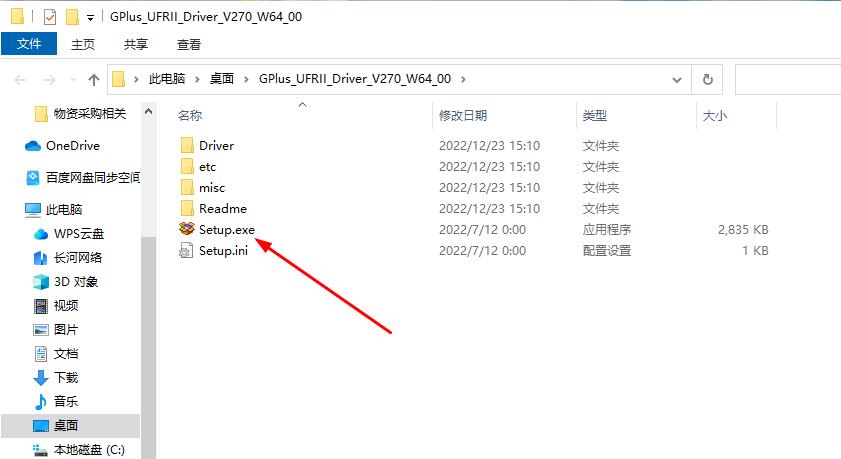Viewport: 841px width, 459px height.
Task: Select the Setup.ini configuration file icon
Action: (x=186, y=250)
